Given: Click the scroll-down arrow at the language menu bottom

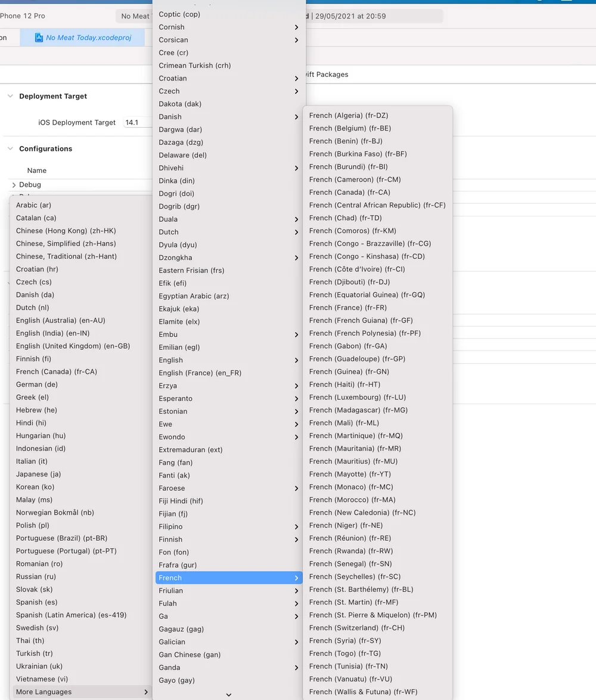Looking at the screenshot, I should pos(228,695).
